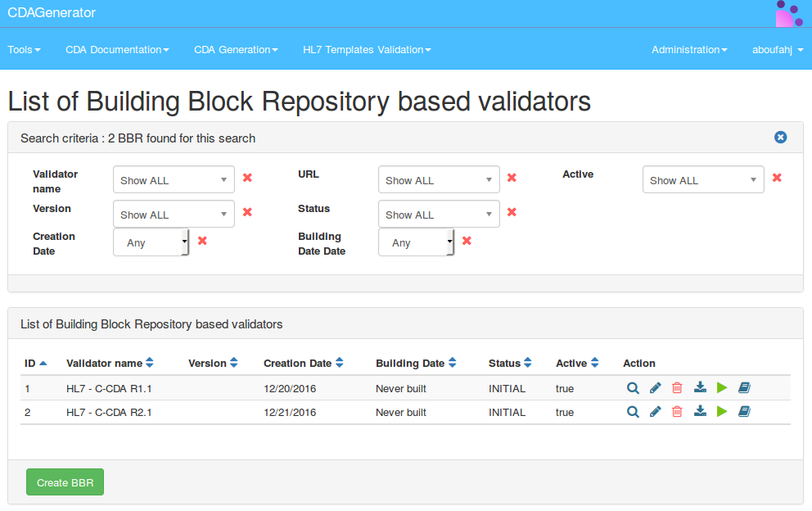Open the aboufahj user menu
The width and height of the screenshot is (812, 511).
[x=777, y=50]
